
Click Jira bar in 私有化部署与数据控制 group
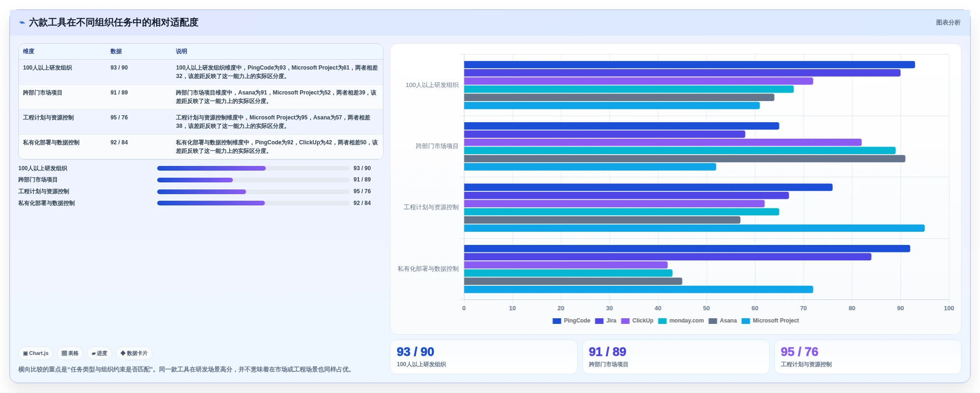668,257
